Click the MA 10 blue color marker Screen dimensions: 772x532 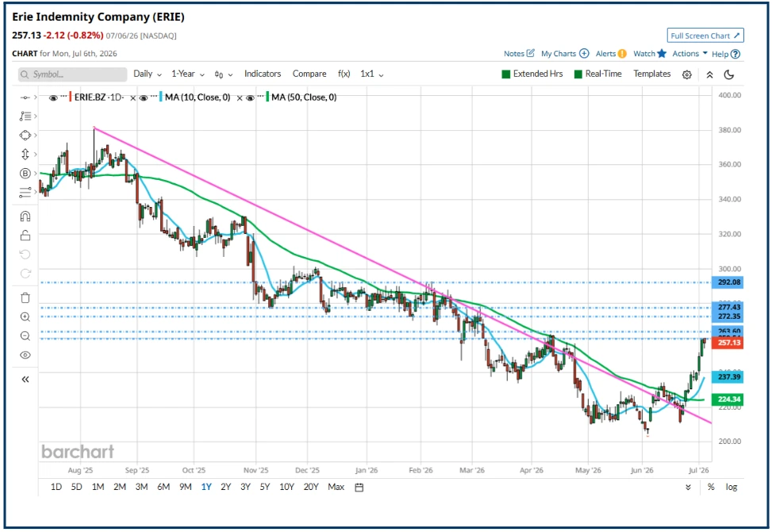tap(161, 97)
